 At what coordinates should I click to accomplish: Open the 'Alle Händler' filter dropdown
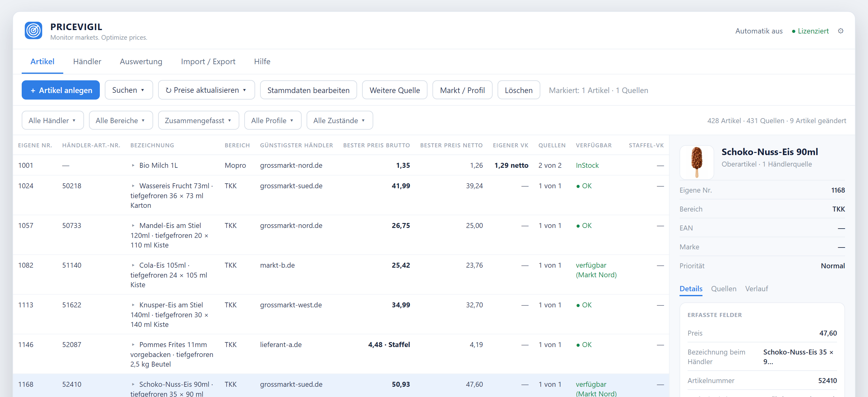point(53,120)
